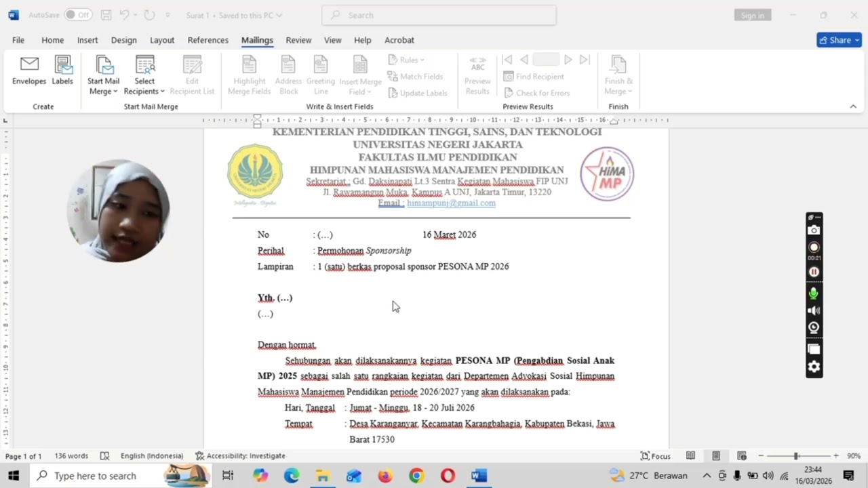The width and height of the screenshot is (868, 488).
Task: Click the zoom out minus button
Action: pyautogui.click(x=761, y=456)
